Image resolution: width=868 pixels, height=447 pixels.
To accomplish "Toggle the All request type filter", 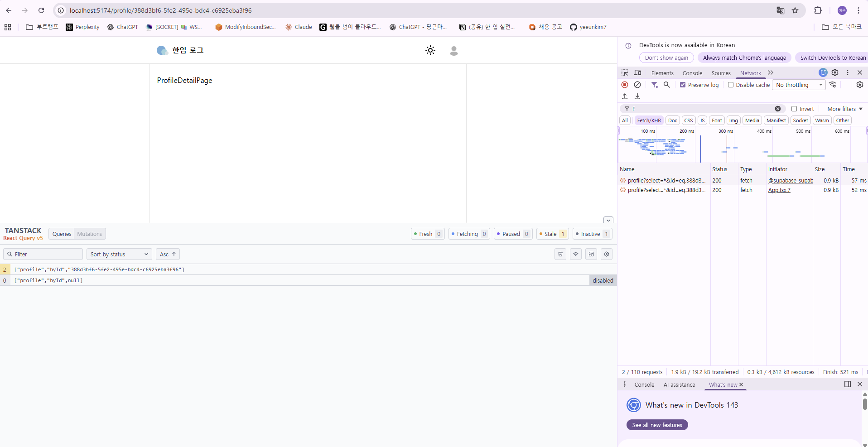I will pyautogui.click(x=625, y=120).
